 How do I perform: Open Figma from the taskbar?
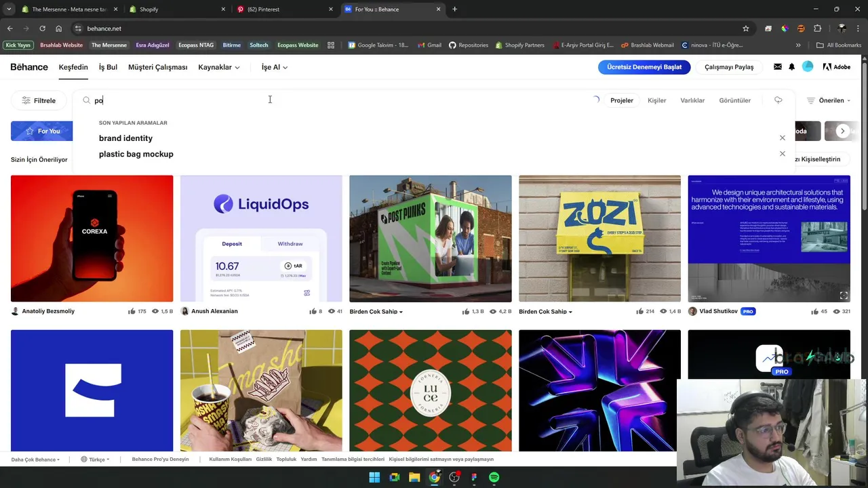474,477
